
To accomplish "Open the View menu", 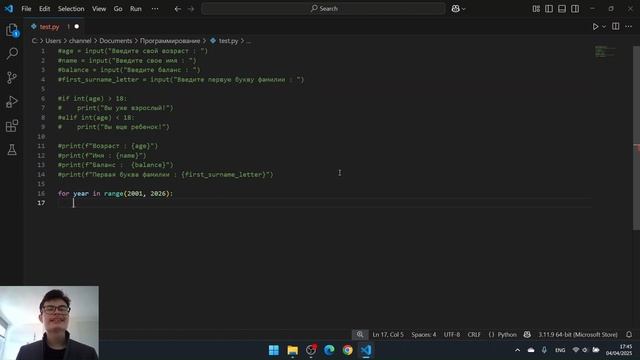I will click(x=99, y=9).
